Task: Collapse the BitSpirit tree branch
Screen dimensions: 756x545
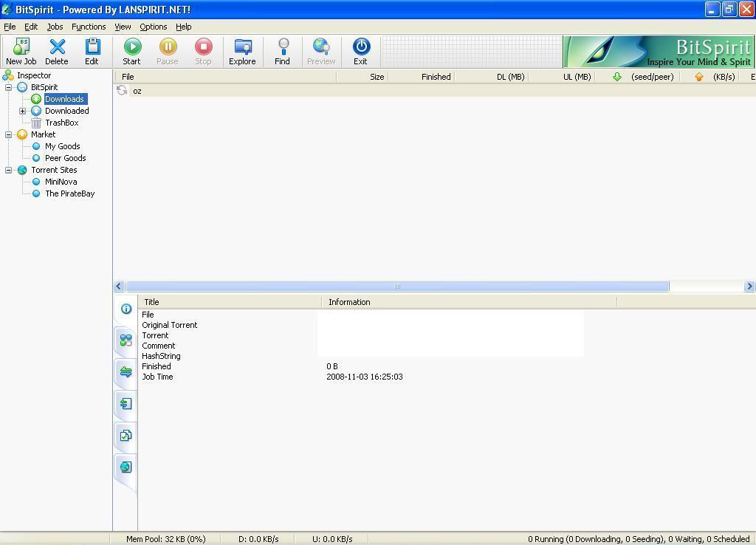Action: click(8, 87)
